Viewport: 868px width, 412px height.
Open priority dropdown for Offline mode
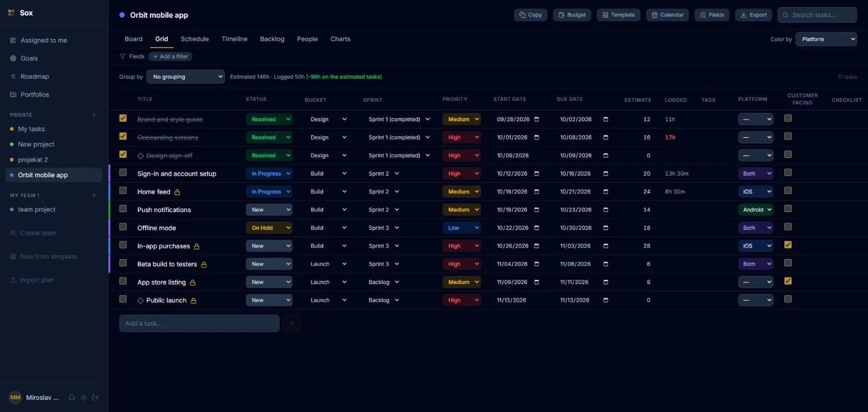pos(462,228)
